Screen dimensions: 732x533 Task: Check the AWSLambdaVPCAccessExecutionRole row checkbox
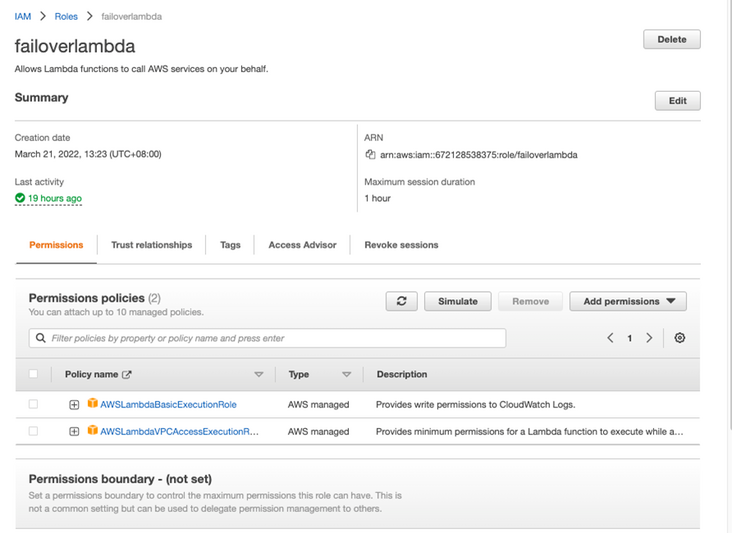pos(33,431)
